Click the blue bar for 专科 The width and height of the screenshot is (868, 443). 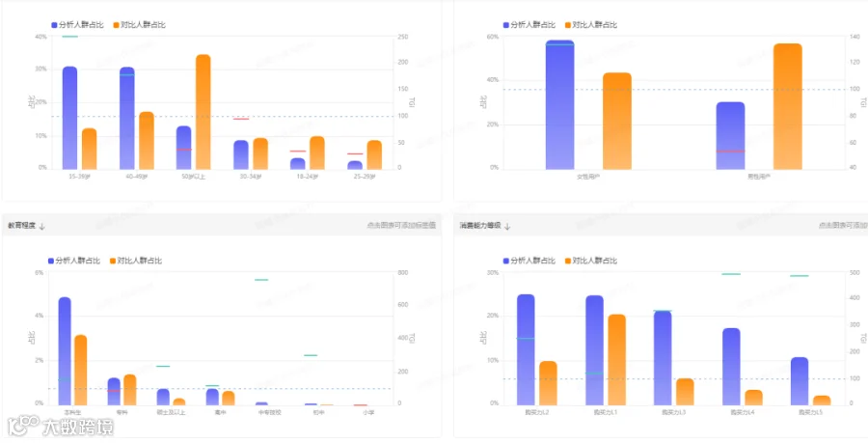[x=114, y=392]
